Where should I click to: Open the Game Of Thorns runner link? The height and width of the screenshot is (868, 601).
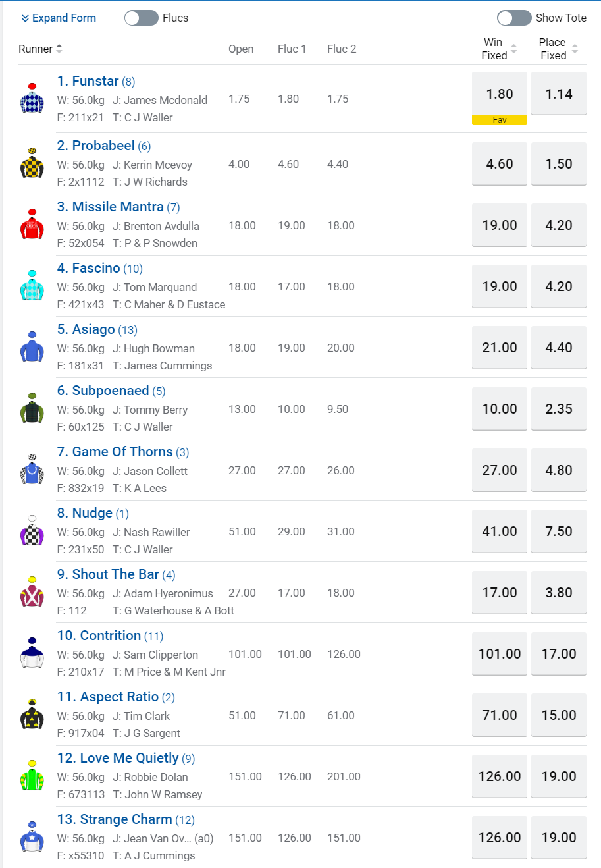pos(122,452)
